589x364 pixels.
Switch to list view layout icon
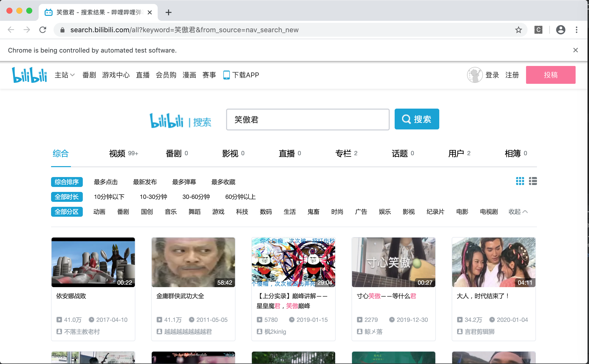coord(533,181)
